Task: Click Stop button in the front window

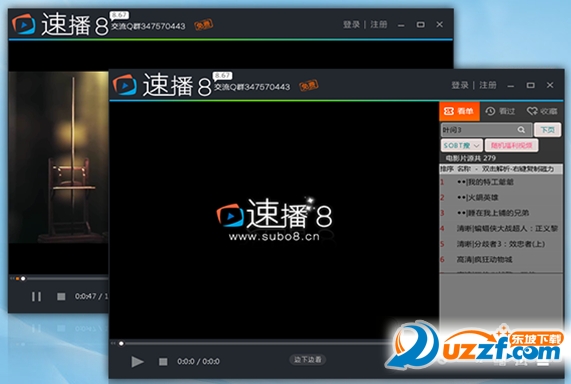Action: [x=163, y=362]
